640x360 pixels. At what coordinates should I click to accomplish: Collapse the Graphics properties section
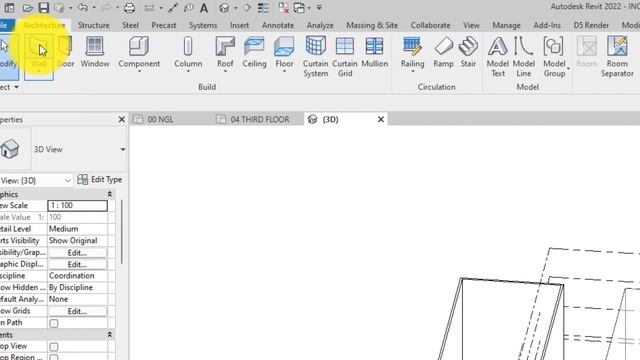[109, 194]
